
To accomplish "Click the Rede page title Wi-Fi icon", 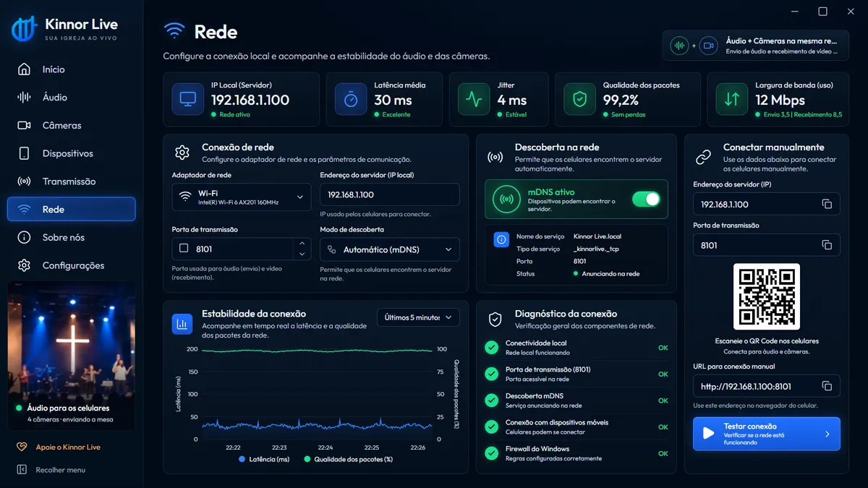I will [x=174, y=31].
